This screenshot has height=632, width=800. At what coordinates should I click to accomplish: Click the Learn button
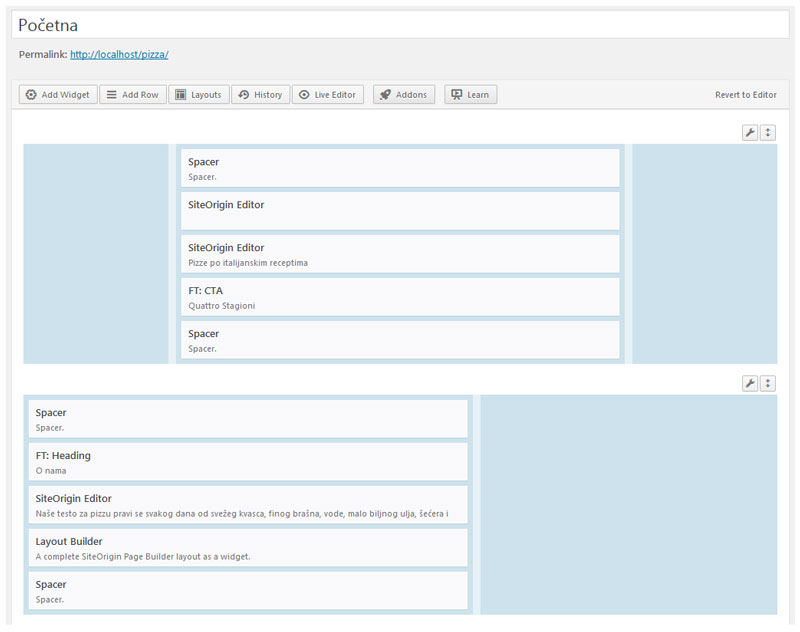[470, 94]
